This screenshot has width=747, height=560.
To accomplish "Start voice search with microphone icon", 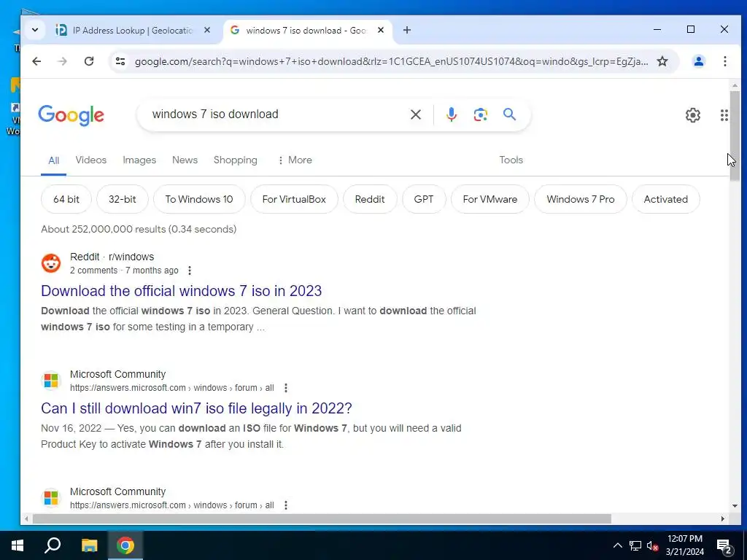I will coord(451,114).
